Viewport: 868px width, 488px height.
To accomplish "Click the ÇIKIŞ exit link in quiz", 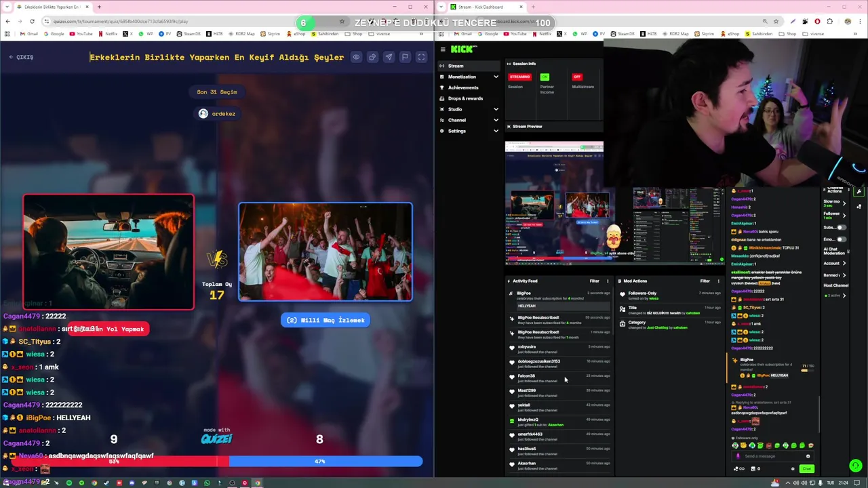I will tap(21, 57).
